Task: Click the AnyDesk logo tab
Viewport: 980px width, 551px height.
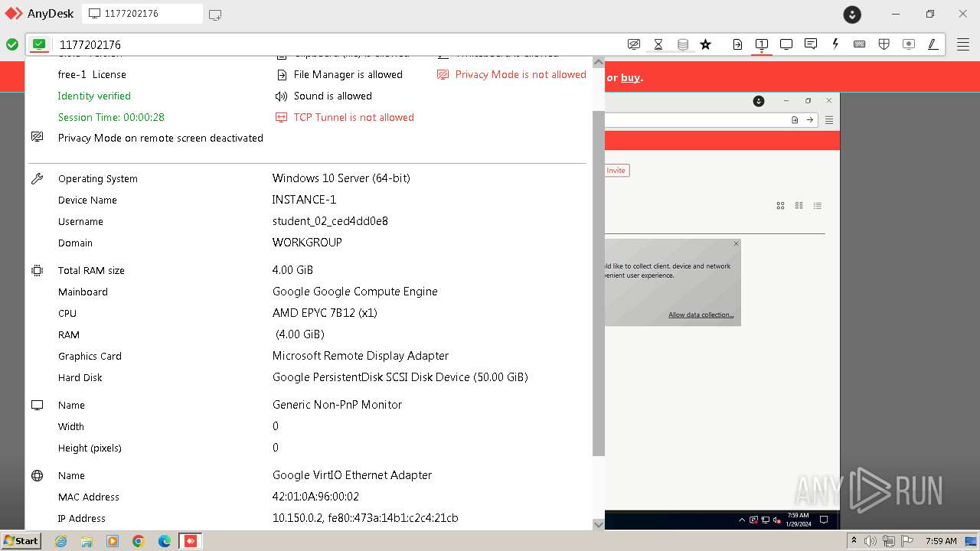Action: click(39, 14)
